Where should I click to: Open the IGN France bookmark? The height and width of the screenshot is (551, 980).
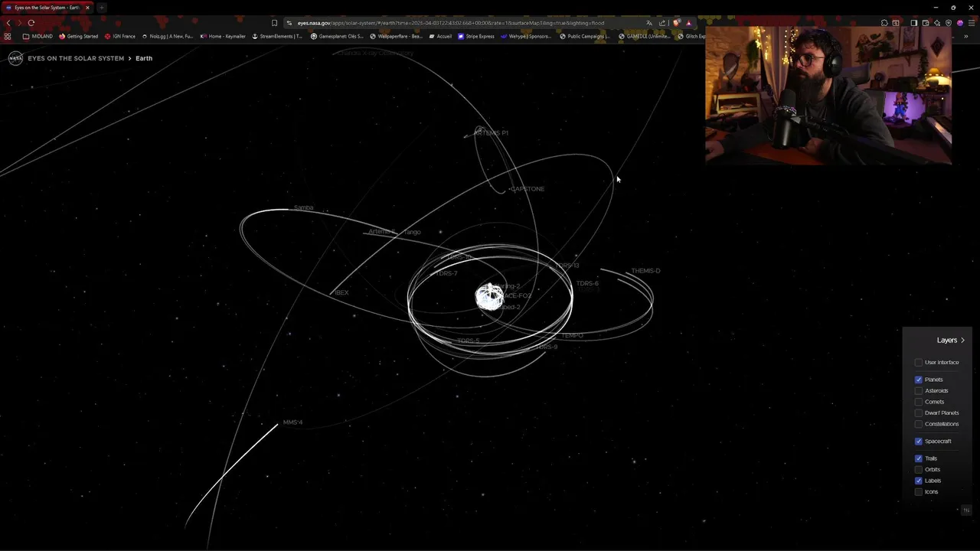119,36
